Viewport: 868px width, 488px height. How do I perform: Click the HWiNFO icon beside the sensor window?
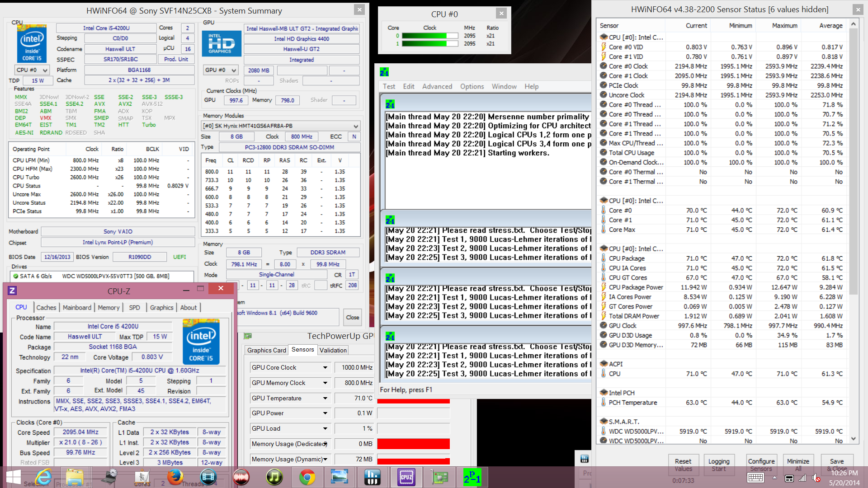pos(585,459)
